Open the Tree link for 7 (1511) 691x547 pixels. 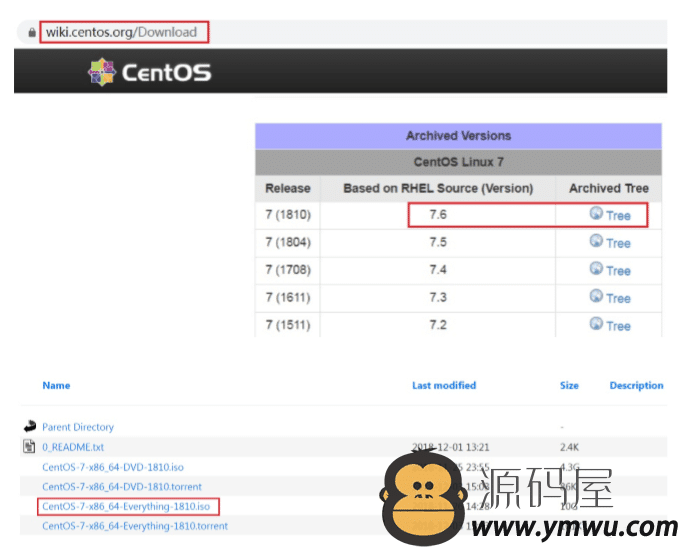tap(618, 326)
